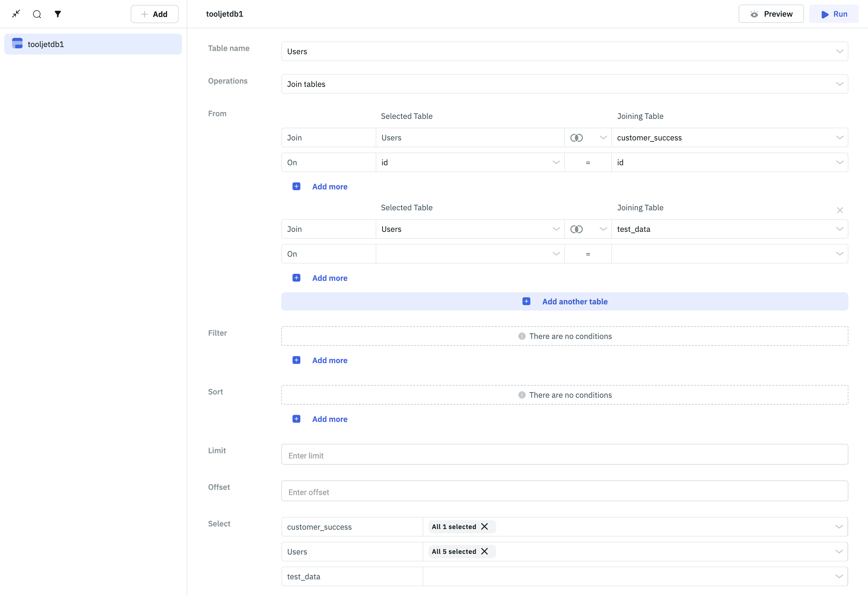868x595 pixels.
Task: Clear the 'All 5 selected' Users tag
Action: pos(484,551)
